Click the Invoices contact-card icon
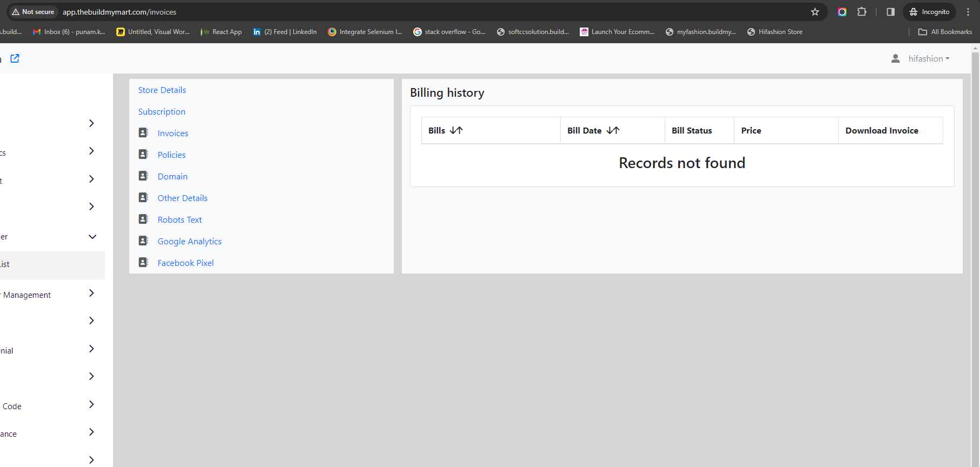Screen dimensions: 980x467 coord(143,132)
